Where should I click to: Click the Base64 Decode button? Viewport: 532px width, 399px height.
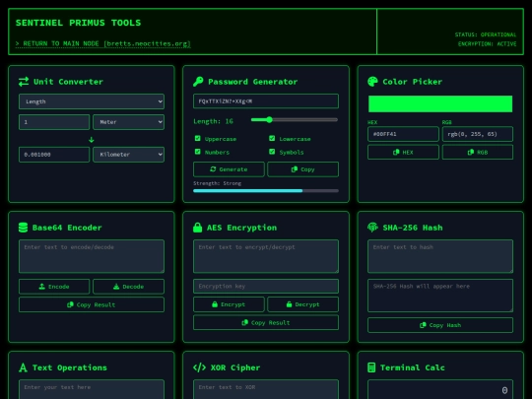[129, 287]
